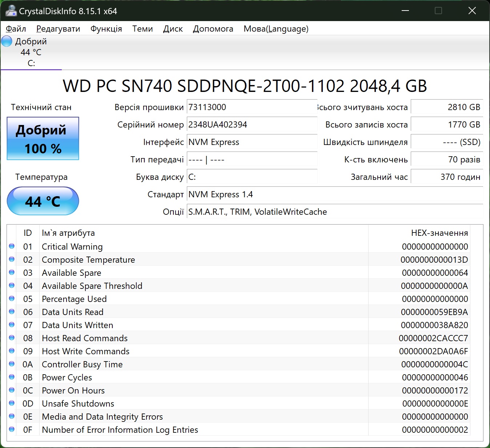490x448 pixels.
Task: Click the status dot beside Power Cycles
Action: [x=12, y=377]
